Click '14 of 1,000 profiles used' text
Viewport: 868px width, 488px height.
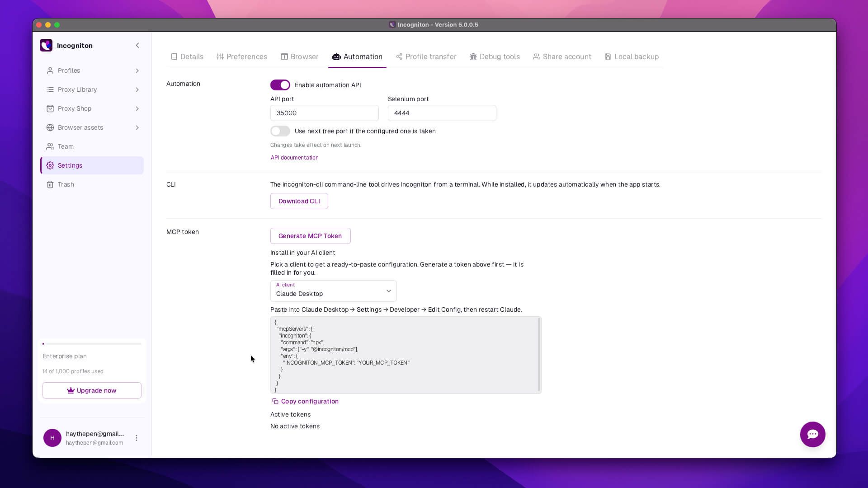(x=73, y=371)
